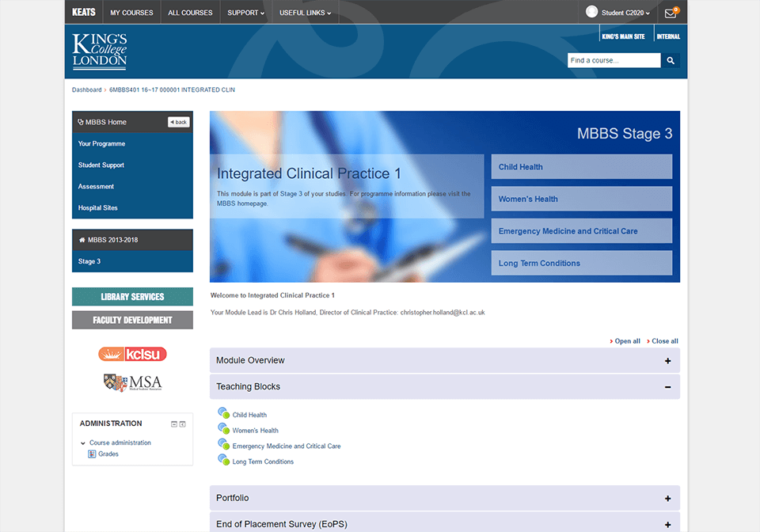Open Long Term Conditions link under Teaching Blocks
Image resolution: width=760 pixels, height=532 pixels.
(x=263, y=462)
